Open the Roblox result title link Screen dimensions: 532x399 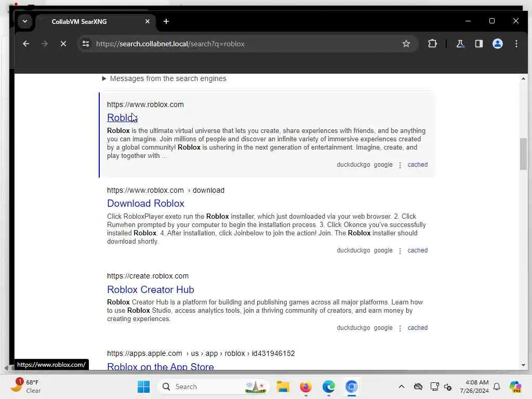point(122,117)
